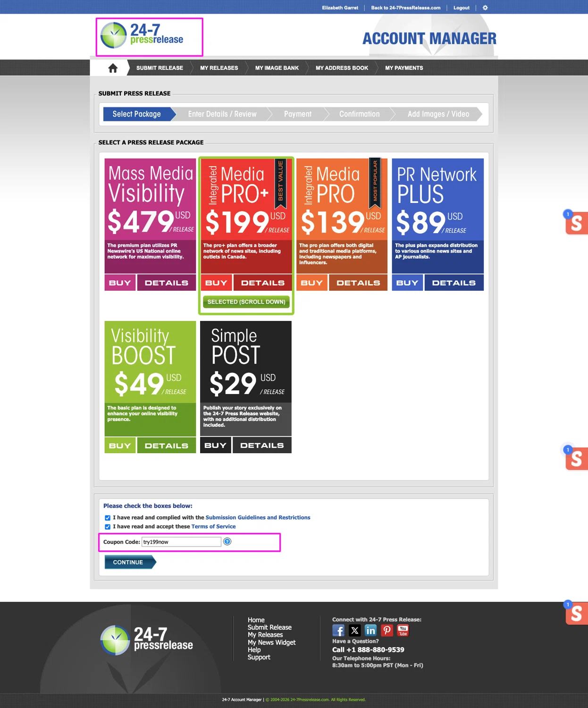Image resolution: width=588 pixels, height=708 pixels.
Task: Open the footer Help link
Action: click(x=254, y=650)
